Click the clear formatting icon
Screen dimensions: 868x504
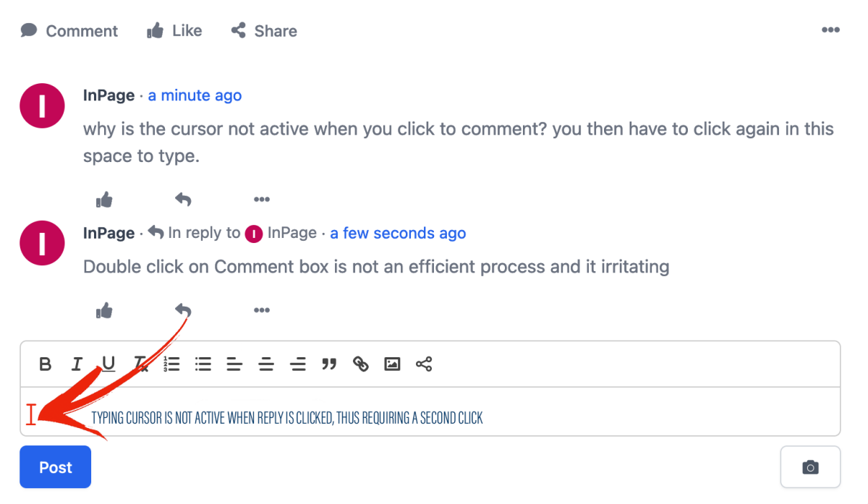pos(140,364)
